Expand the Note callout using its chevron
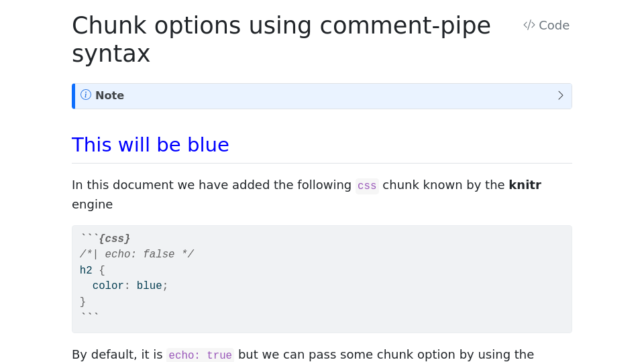Image resolution: width=644 pixels, height=362 pixels. (561, 96)
